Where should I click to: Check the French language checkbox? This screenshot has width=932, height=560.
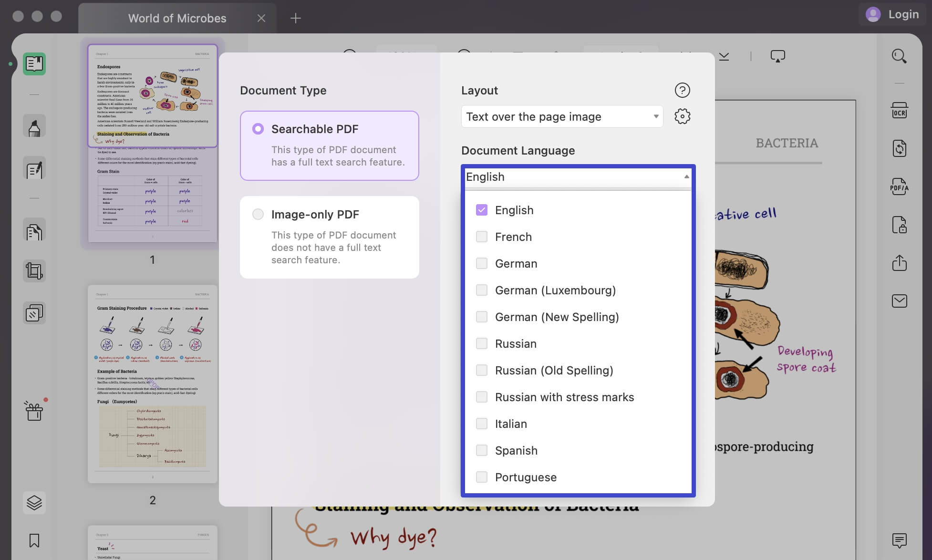tap(482, 237)
